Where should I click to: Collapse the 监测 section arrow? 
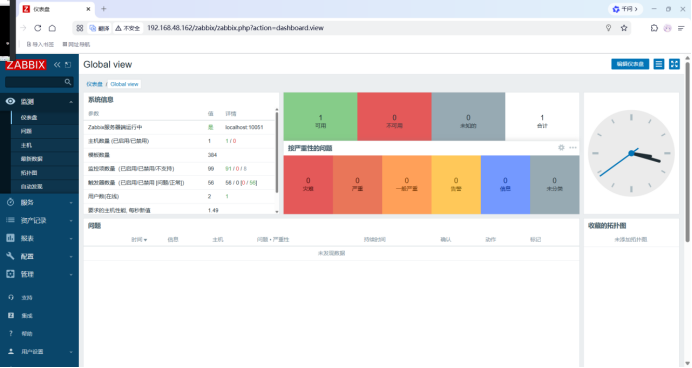point(71,102)
